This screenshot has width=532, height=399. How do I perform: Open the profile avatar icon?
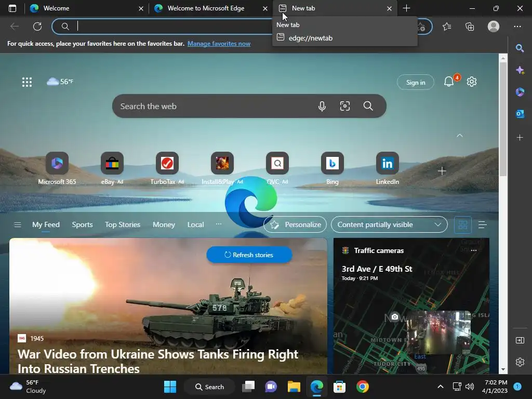click(x=494, y=26)
